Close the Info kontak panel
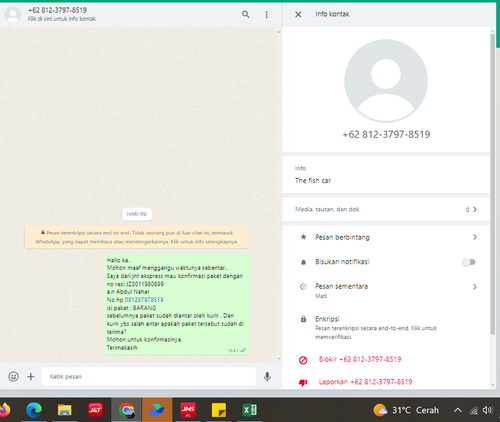The height and width of the screenshot is (422, 500). click(298, 14)
